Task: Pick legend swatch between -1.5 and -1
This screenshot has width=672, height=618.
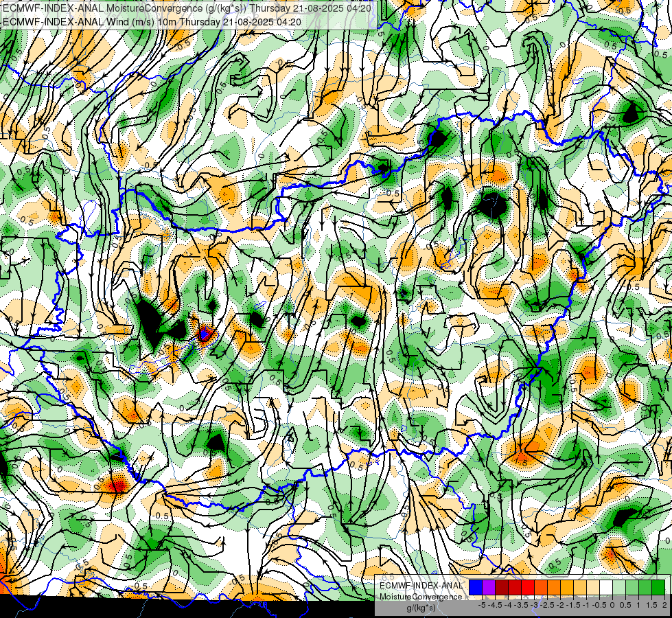Action: (x=580, y=588)
